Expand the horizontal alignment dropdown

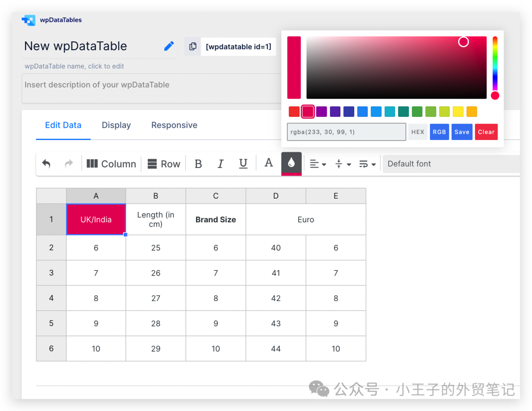tap(318, 164)
